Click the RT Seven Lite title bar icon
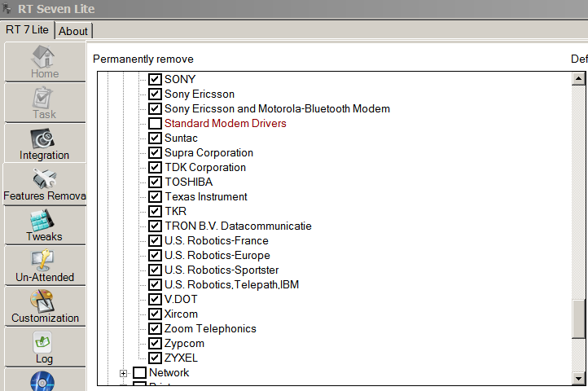Viewport: 588px width, 391px height. click(7, 8)
